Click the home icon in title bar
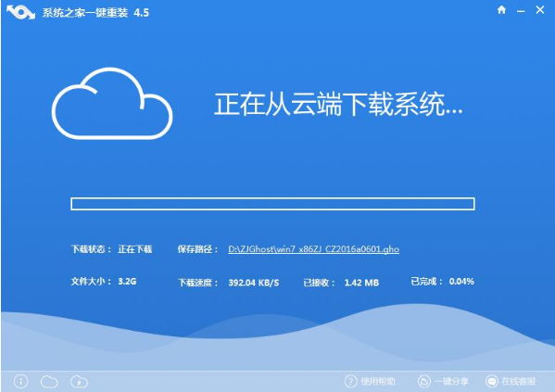The width and height of the screenshot is (555, 392). pos(501,10)
